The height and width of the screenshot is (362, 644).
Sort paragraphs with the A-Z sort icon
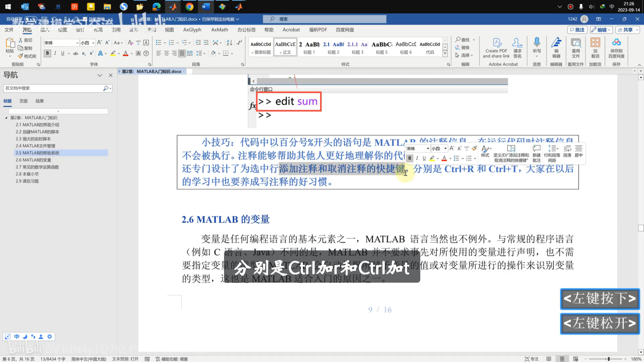tap(229, 43)
